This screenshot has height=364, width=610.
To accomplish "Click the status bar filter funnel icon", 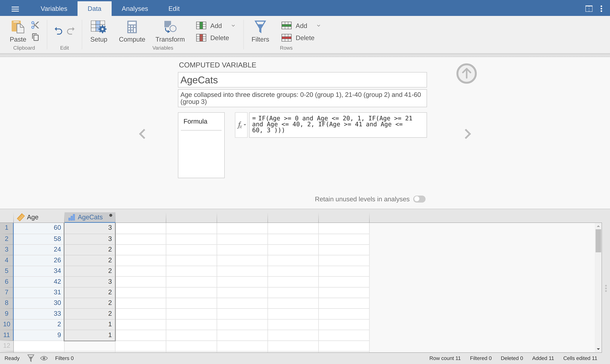I will coord(31,358).
